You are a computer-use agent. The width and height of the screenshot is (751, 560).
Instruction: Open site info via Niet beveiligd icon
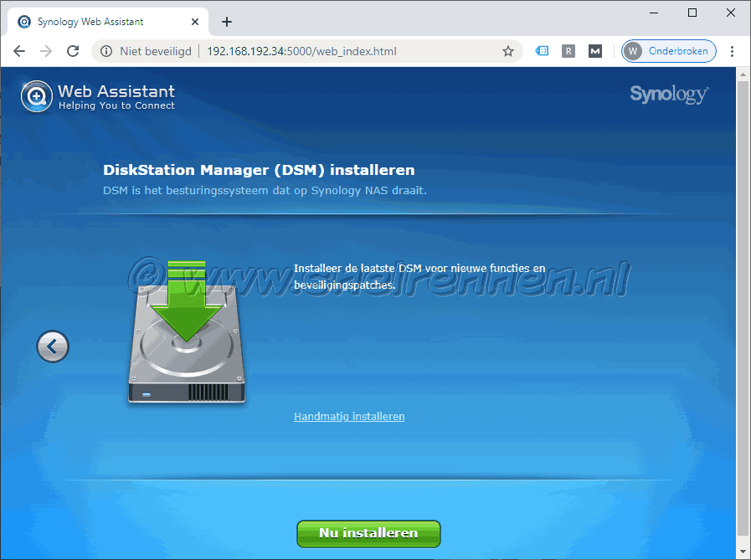(x=106, y=51)
